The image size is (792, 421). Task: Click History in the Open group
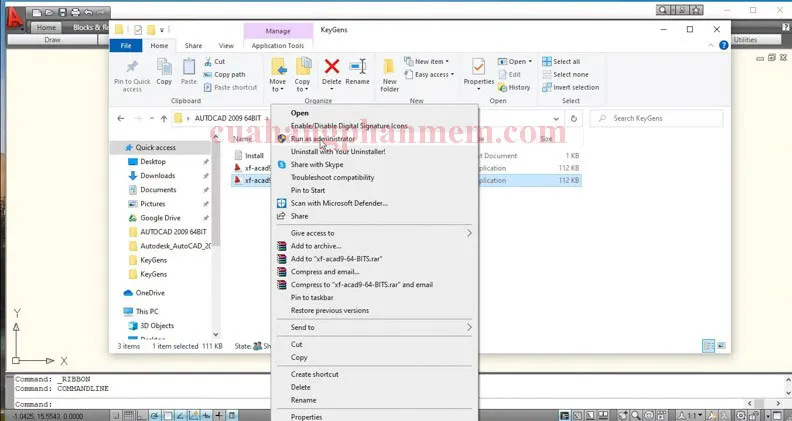click(x=514, y=87)
